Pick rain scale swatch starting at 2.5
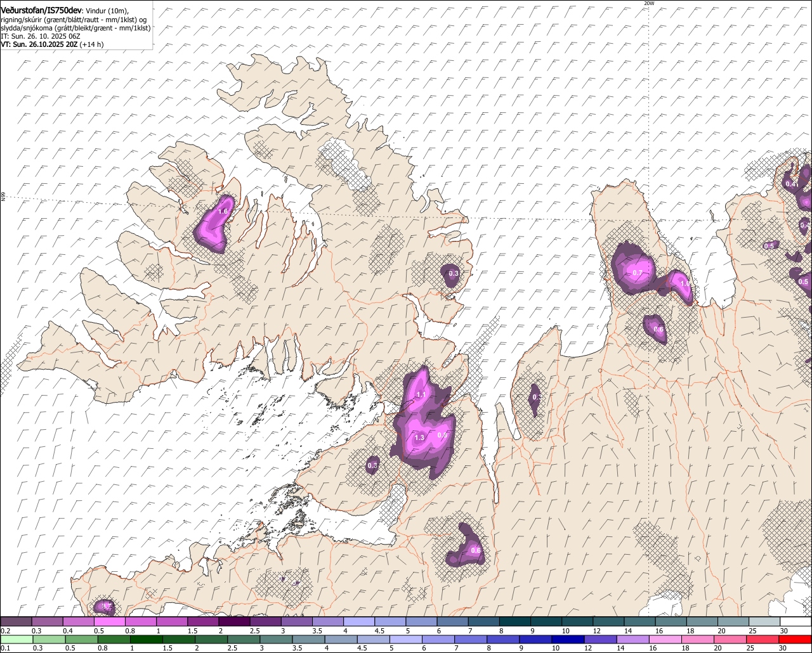 click(x=244, y=639)
